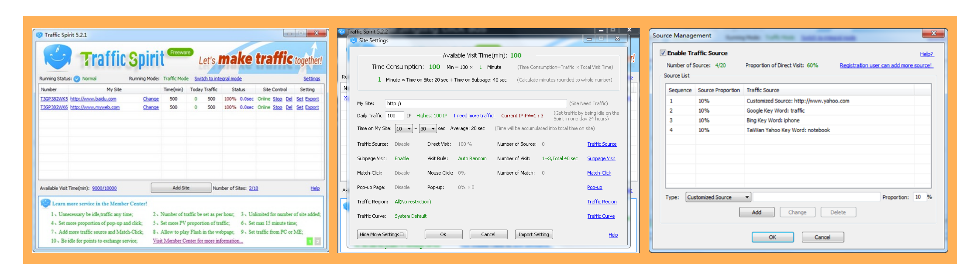The width and height of the screenshot is (980, 264).
Task: Select the Customized Source yahoo.com row
Action: [x=798, y=101]
